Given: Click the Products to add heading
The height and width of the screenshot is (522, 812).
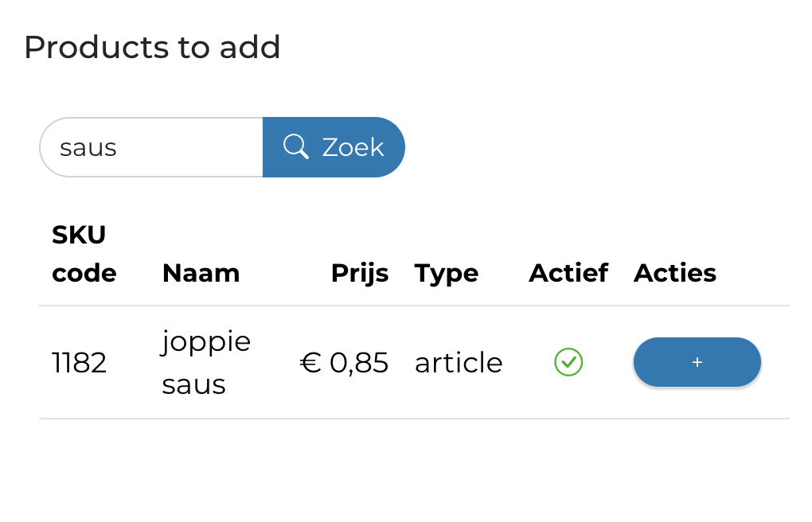Looking at the screenshot, I should point(152,48).
